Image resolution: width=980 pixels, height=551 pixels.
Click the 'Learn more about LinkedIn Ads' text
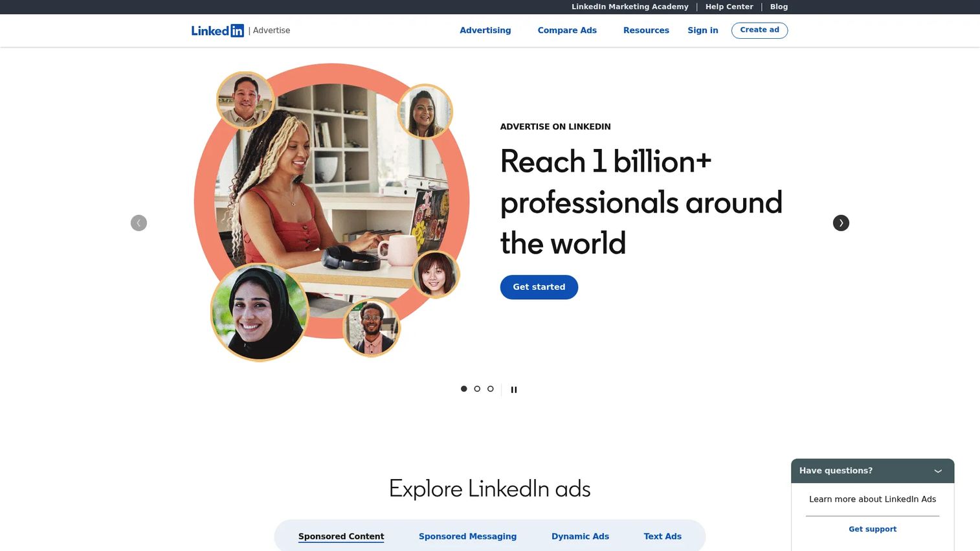(x=873, y=499)
